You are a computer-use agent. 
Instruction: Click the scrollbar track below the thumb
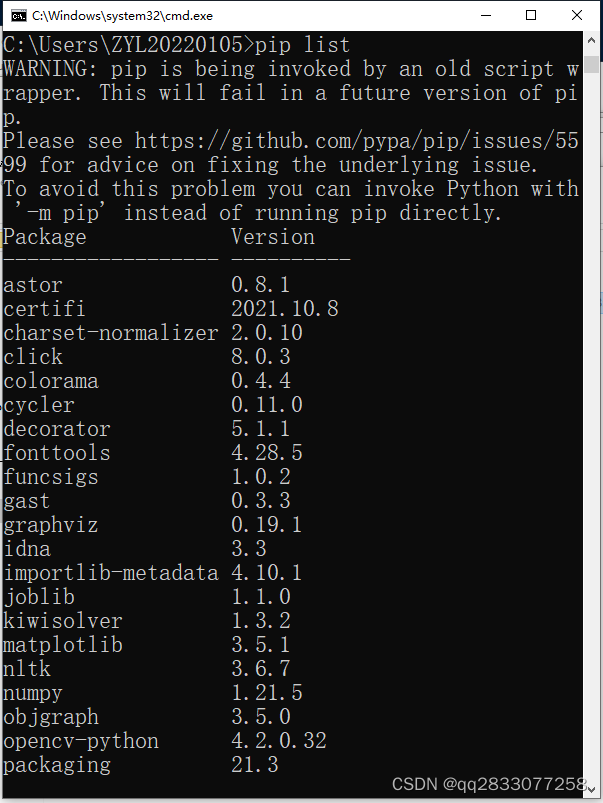590,400
